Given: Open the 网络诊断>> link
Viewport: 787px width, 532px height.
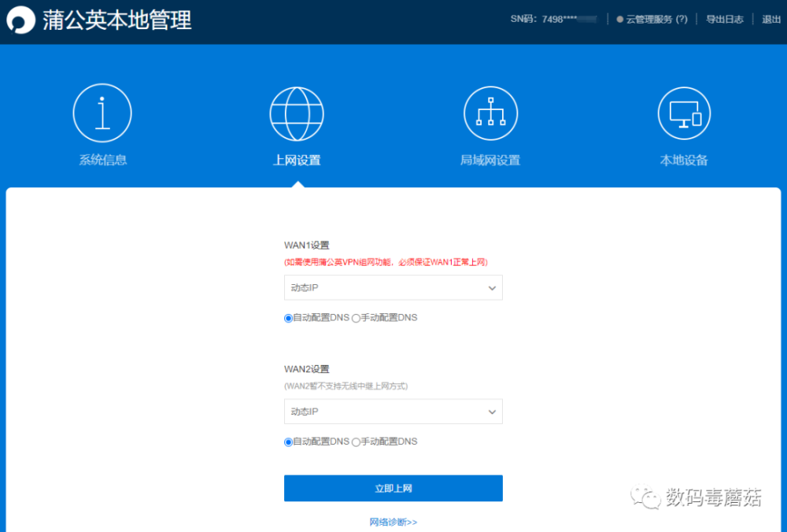Looking at the screenshot, I should click(x=393, y=523).
